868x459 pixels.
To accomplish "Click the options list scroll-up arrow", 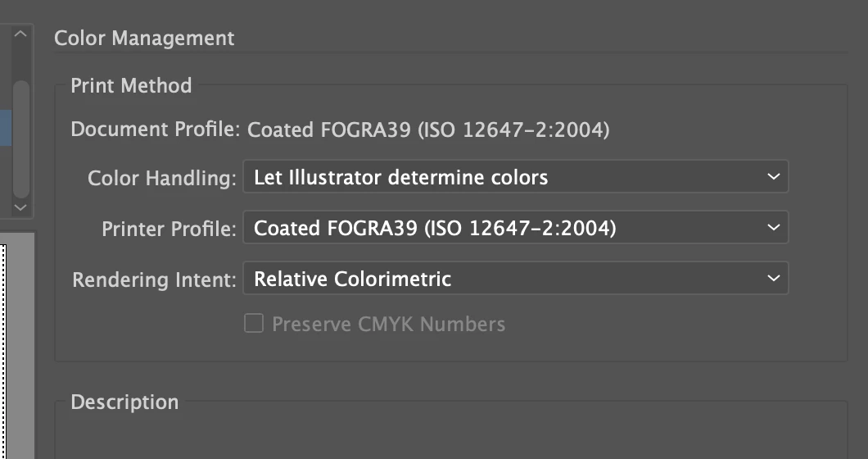I will tap(21, 35).
